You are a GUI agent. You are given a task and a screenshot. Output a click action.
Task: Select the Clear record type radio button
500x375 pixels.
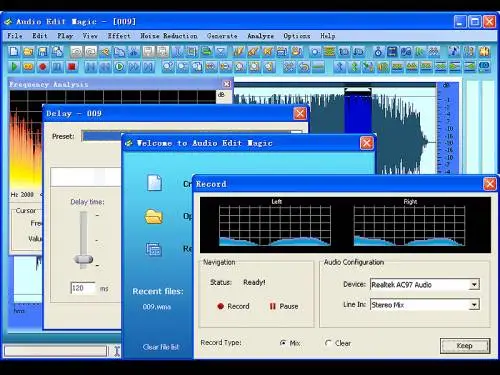(x=328, y=343)
